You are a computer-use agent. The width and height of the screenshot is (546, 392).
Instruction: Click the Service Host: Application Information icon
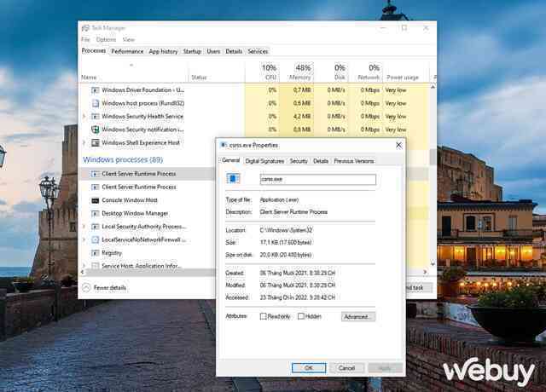click(x=95, y=266)
